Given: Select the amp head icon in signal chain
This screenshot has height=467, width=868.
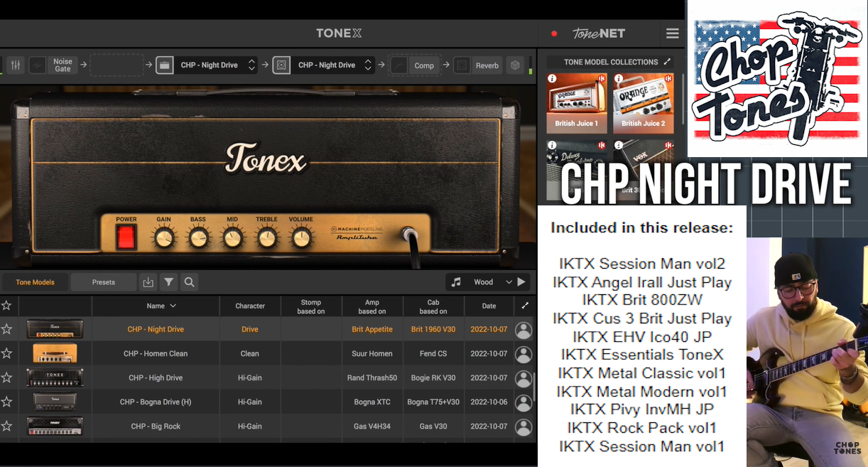Looking at the screenshot, I should (x=164, y=65).
